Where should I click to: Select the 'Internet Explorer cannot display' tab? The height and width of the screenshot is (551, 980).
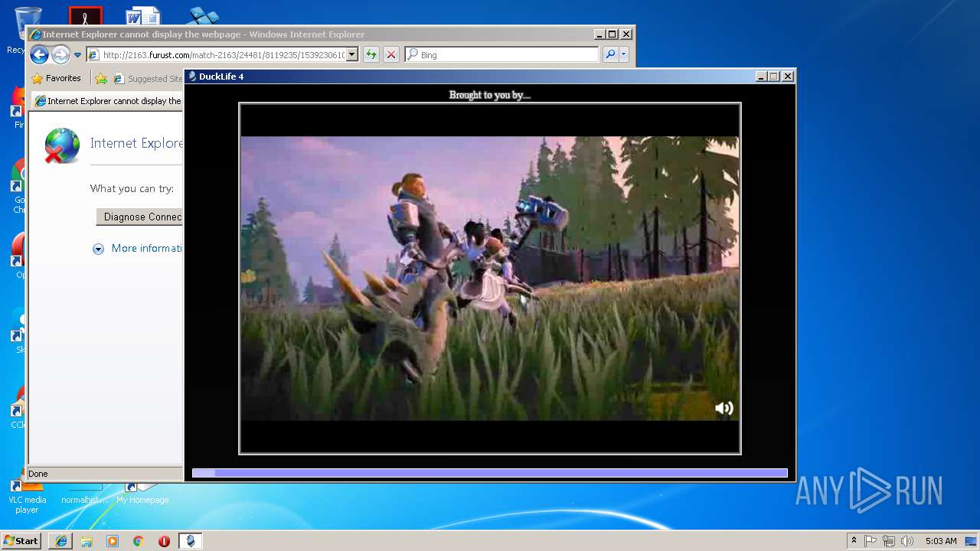click(x=107, y=101)
